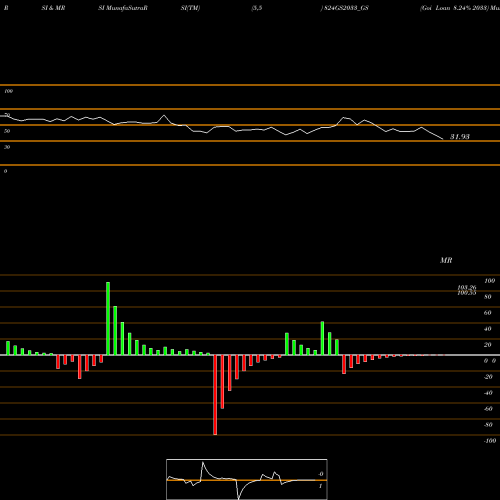Click the 'SI(TM)' header label

pos(190,8)
